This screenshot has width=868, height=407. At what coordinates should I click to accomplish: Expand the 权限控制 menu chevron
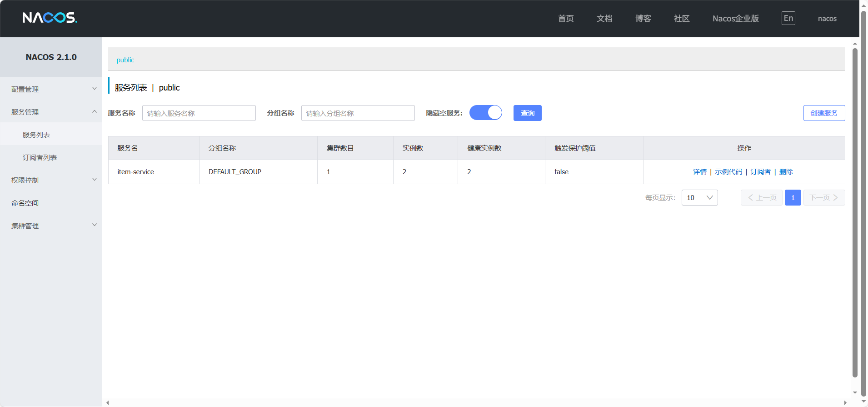pos(95,180)
